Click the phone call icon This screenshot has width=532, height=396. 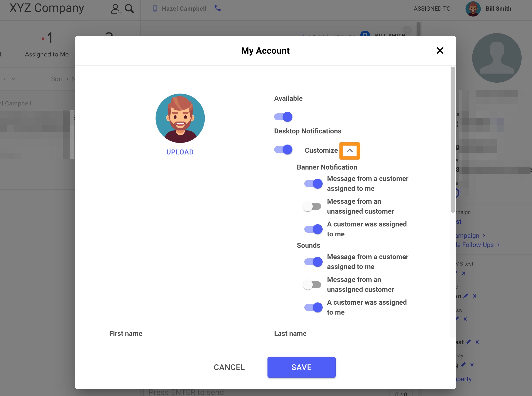point(218,8)
